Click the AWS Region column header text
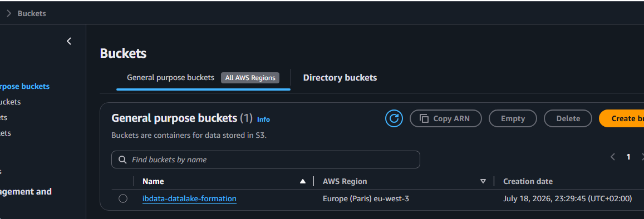The image size is (644, 219). tap(345, 181)
